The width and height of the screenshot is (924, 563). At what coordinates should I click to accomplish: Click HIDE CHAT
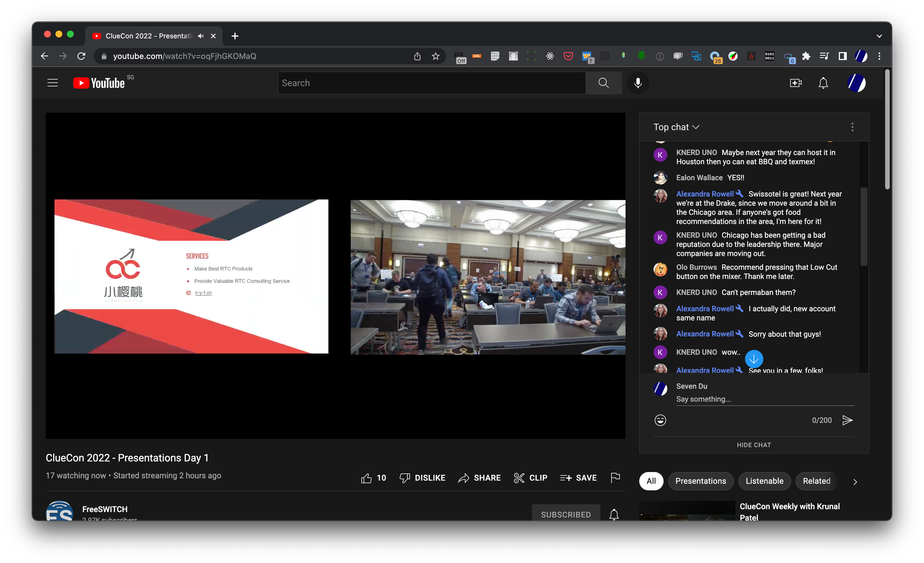click(754, 445)
